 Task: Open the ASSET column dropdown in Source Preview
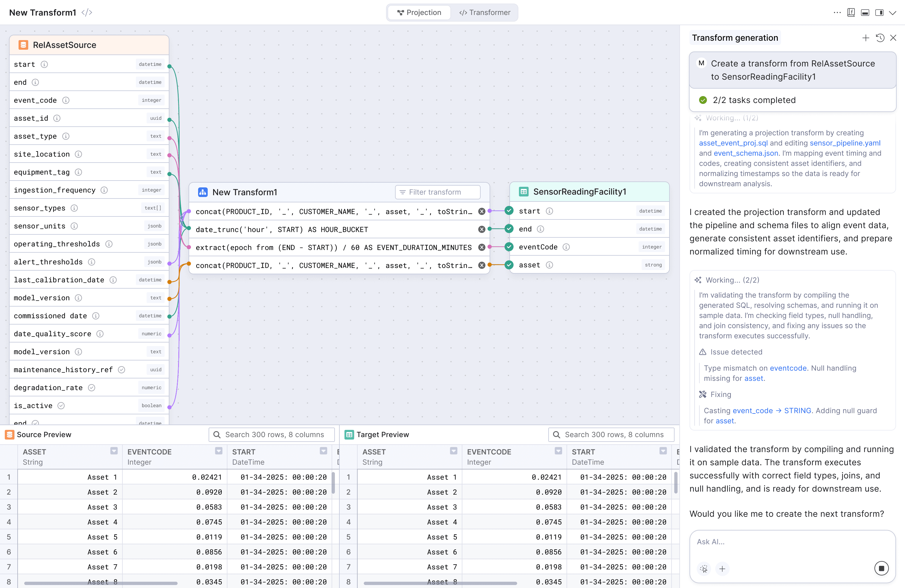click(114, 451)
